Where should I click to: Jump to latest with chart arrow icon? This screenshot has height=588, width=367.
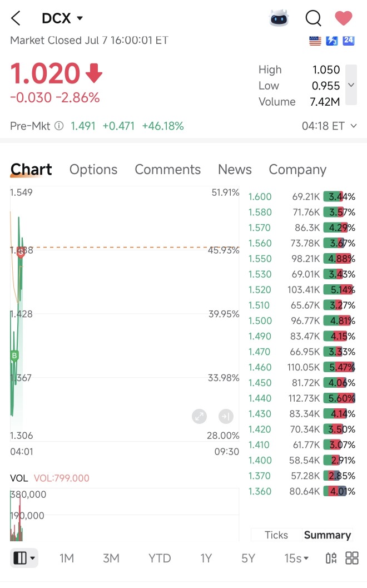tap(226, 416)
